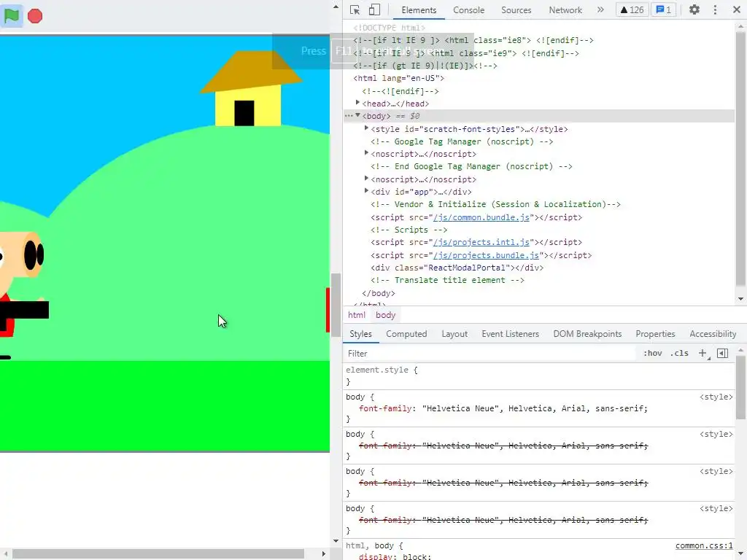Expand the first noscript node
This screenshot has height=560, width=747.
coord(366,153)
